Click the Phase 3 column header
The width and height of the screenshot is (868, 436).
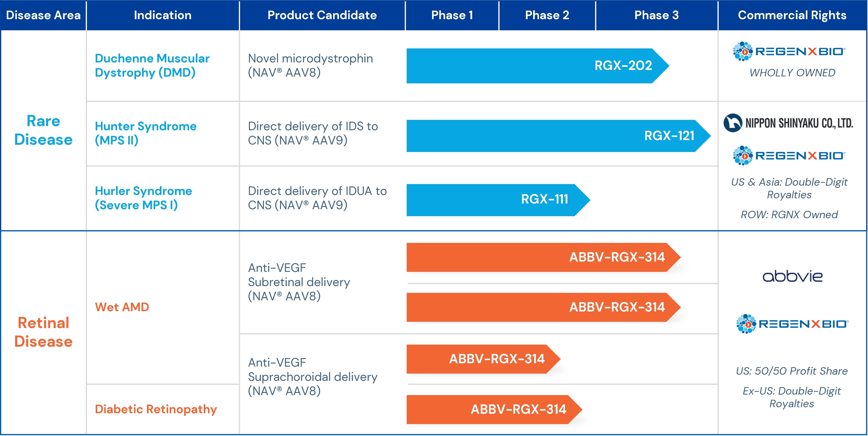[x=656, y=15]
